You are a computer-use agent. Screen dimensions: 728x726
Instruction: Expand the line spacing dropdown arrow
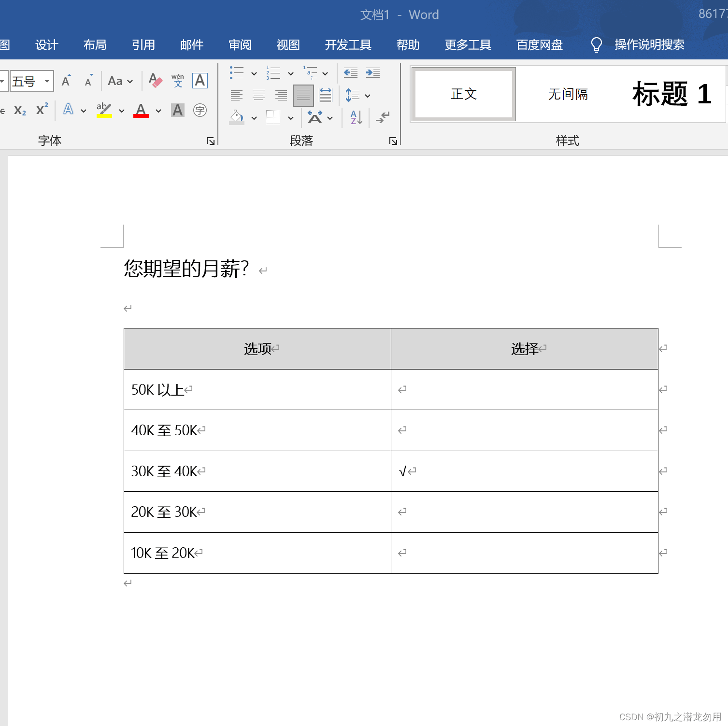coord(368,96)
